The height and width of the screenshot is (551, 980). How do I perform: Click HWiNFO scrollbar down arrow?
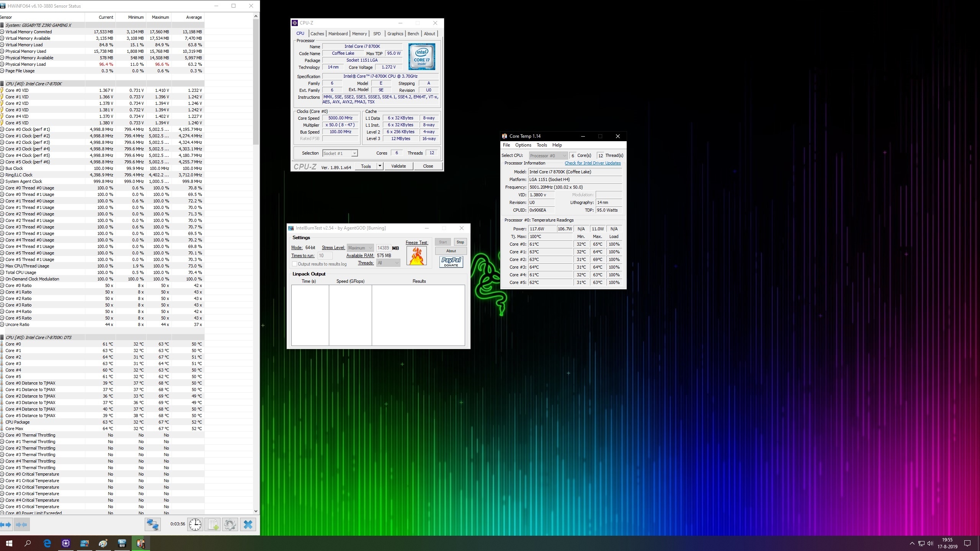click(x=256, y=511)
